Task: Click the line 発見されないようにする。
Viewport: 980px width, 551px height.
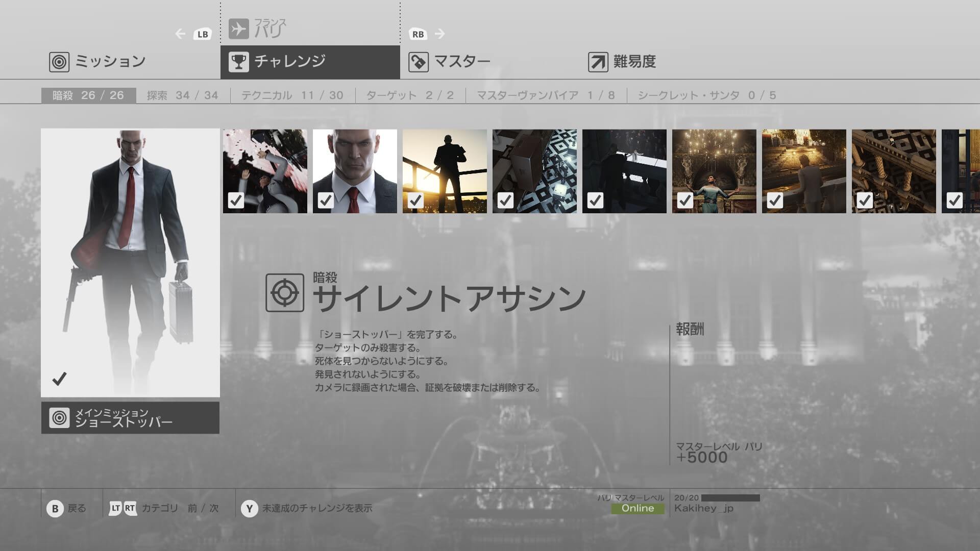Action: pos(367,374)
